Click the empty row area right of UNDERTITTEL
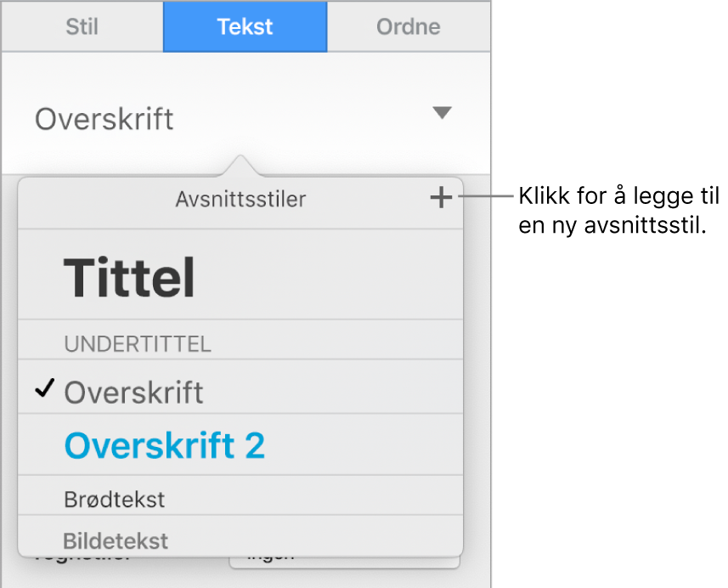Screen dimensions: 728x588 tap(340, 343)
